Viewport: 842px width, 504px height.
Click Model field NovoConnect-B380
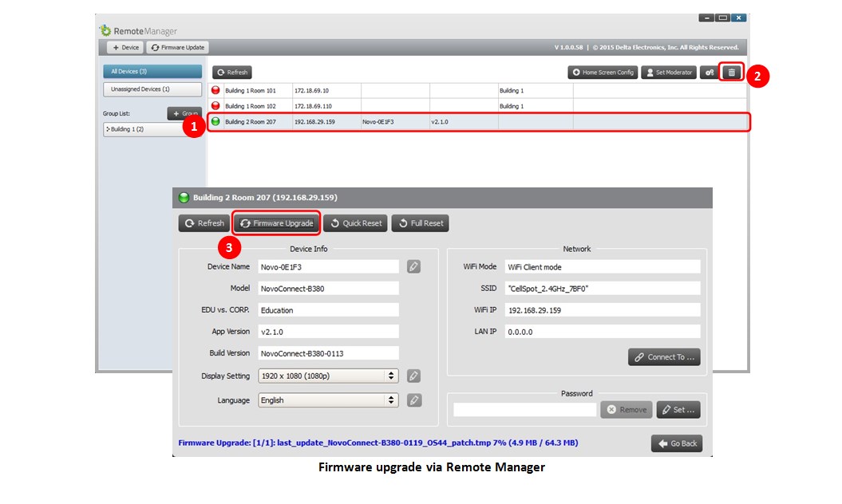[328, 288]
